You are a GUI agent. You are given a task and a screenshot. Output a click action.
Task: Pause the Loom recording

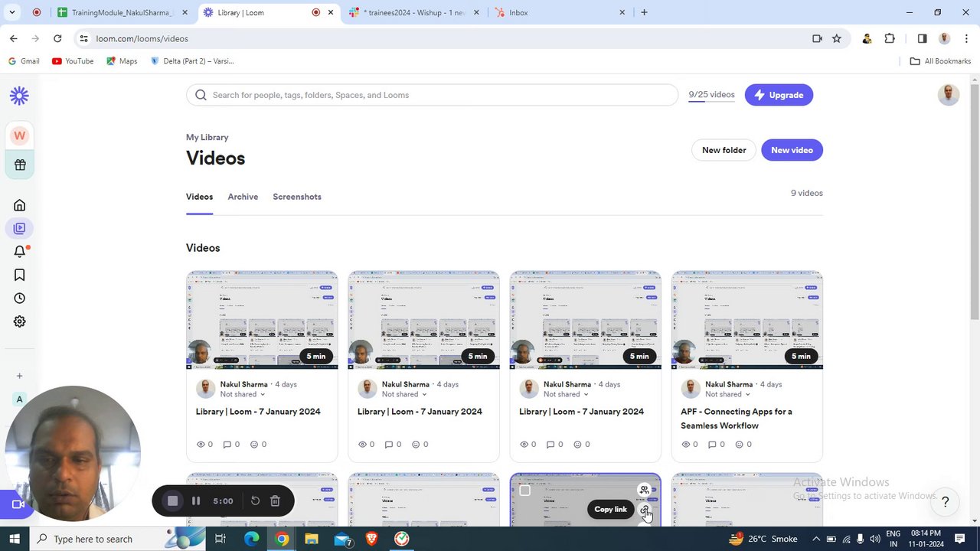point(196,501)
